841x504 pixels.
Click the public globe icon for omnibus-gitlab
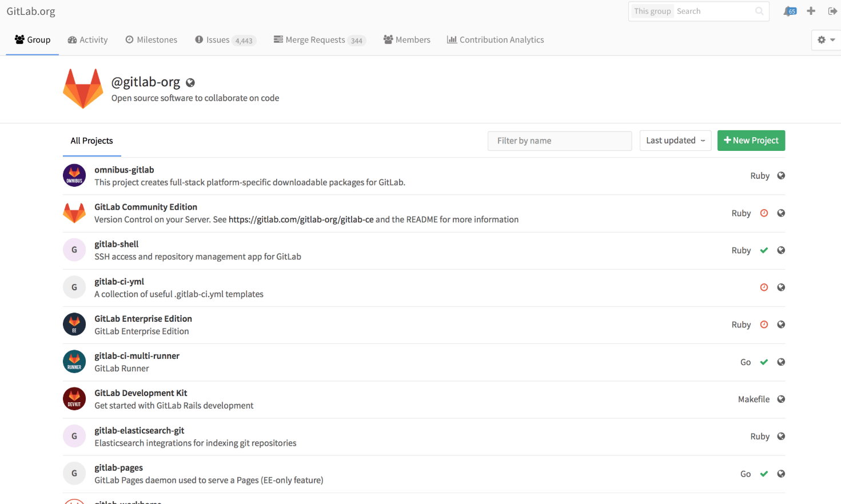(x=781, y=175)
